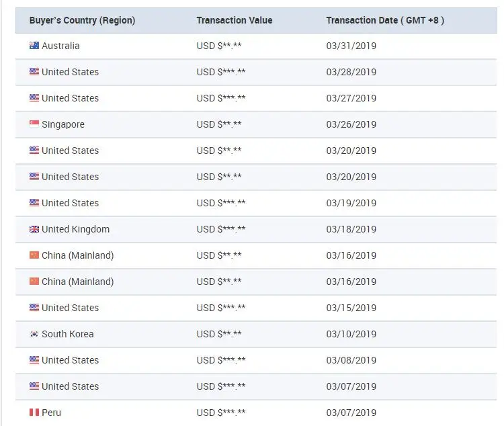
Task: Click the Peru flag icon
Action: [x=34, y=413]
